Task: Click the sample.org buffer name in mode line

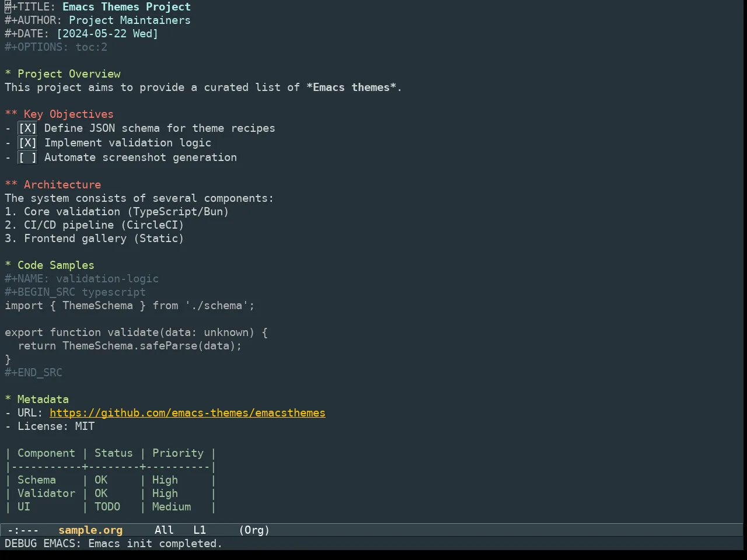Action: point(90,530)
